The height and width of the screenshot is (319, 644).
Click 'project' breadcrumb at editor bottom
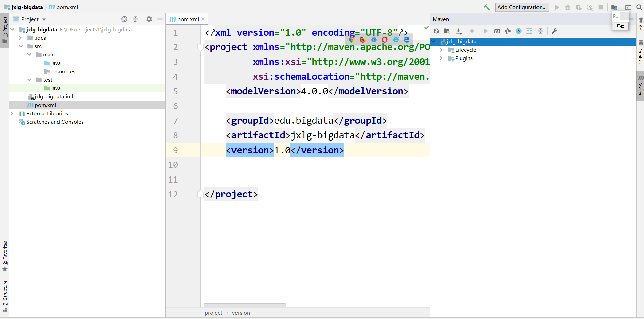tap(213, 313)
